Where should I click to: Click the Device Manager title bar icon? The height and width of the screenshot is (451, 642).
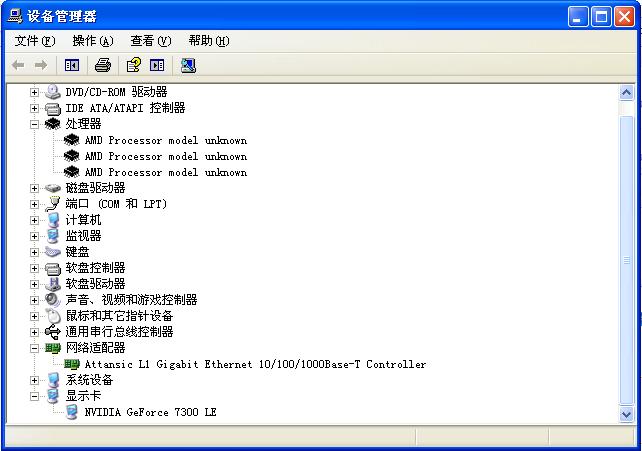tap(15, 16)
